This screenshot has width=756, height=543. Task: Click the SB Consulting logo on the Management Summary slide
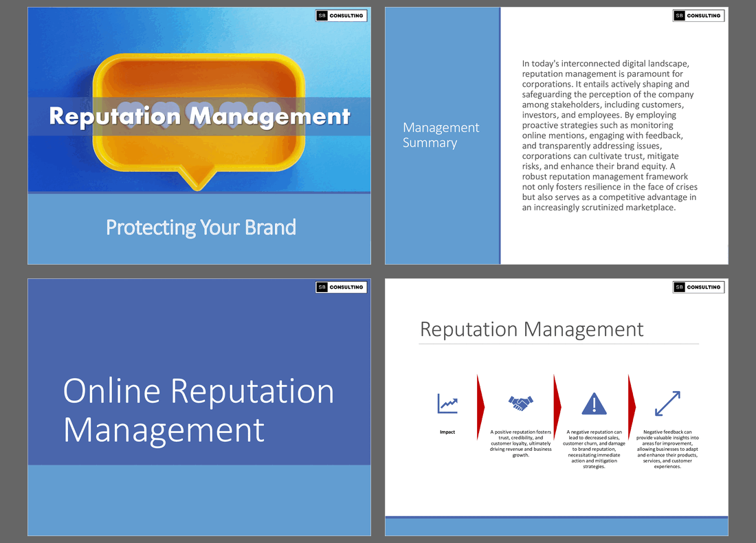(x=698, y=15)
